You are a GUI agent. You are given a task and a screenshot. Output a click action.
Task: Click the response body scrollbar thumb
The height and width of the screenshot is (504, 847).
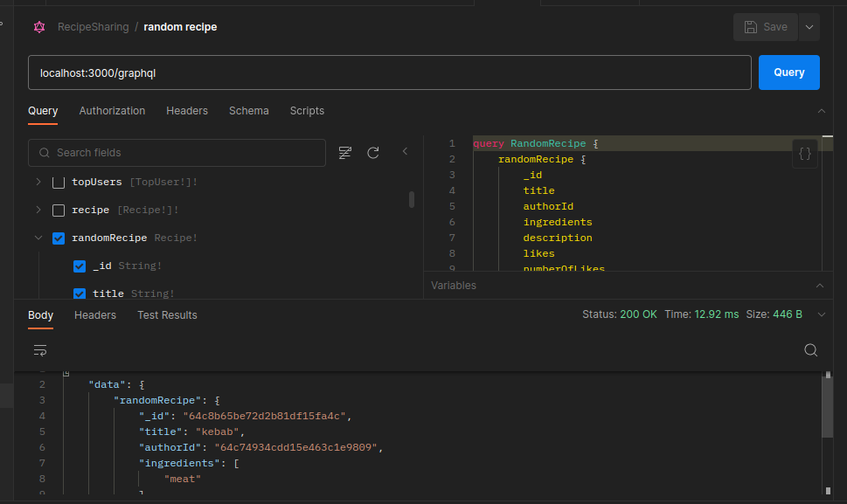click(x=827, y=407)
